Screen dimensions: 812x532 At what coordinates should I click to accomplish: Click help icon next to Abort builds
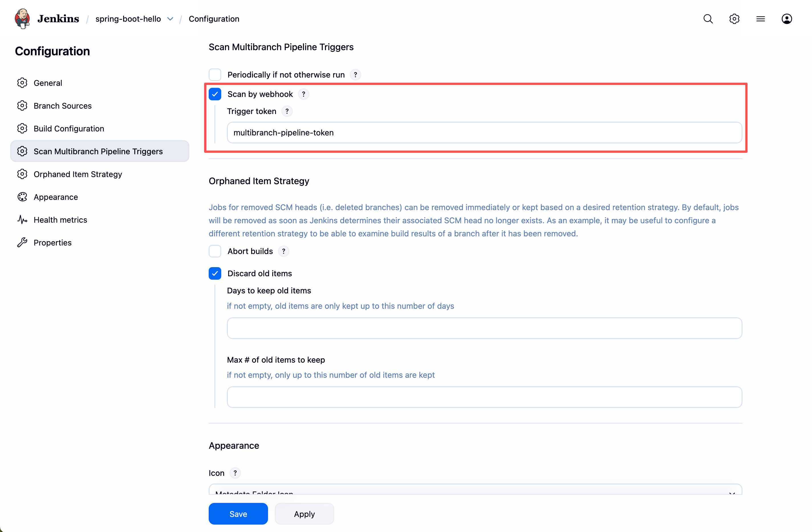click(x=283, y=251)
